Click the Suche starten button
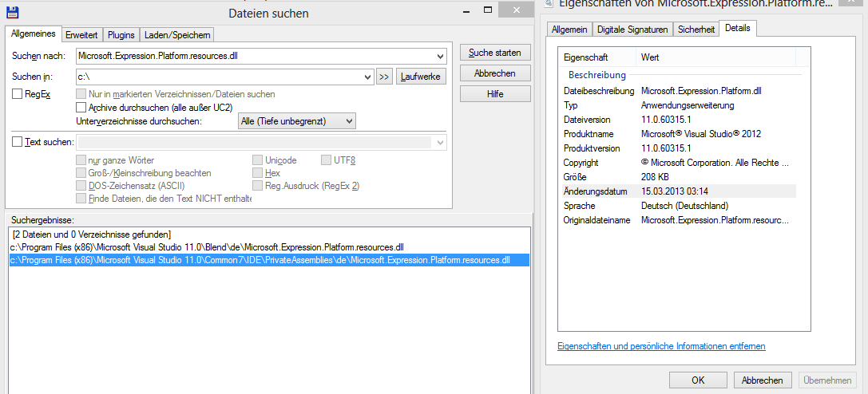This screenshot has height=394, width=868. (x=495, y=53)
